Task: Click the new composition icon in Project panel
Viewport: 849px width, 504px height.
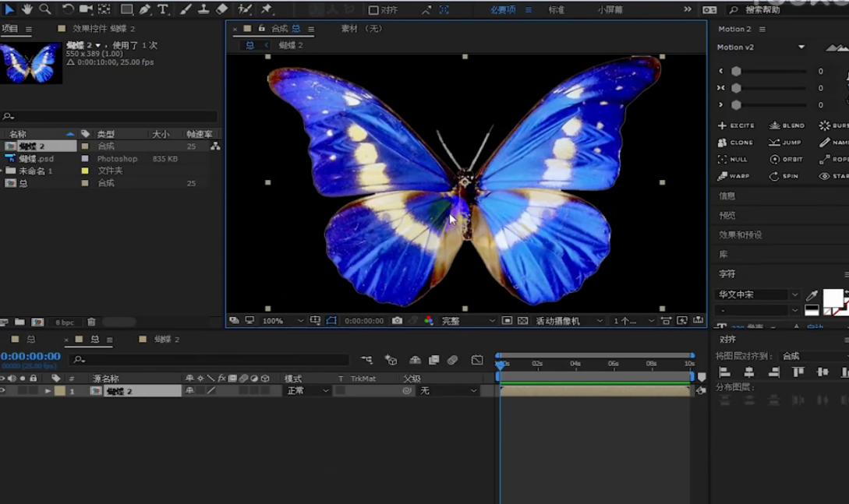Action: 37,322
